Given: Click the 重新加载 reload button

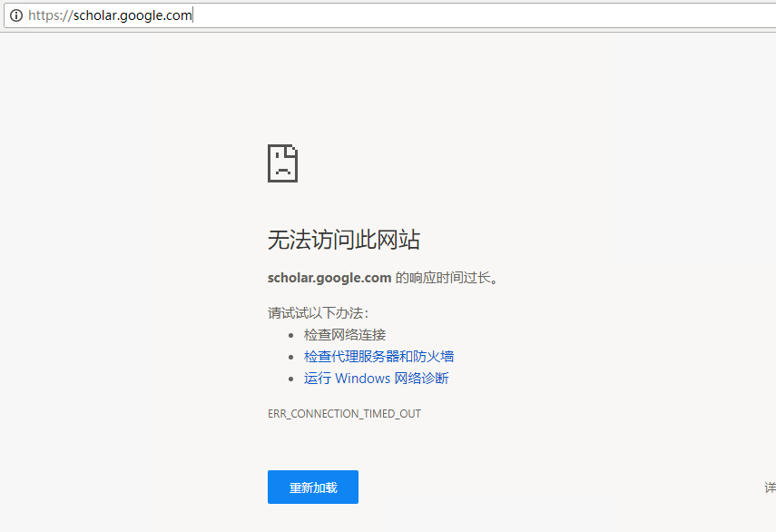Looking at the screenshot, I should [x=313, y=487].
